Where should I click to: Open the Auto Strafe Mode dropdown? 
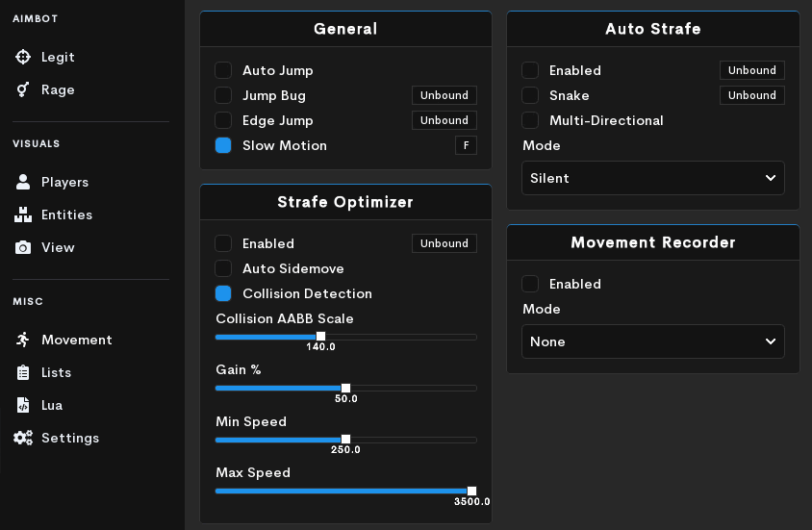[x=653, y=178]
